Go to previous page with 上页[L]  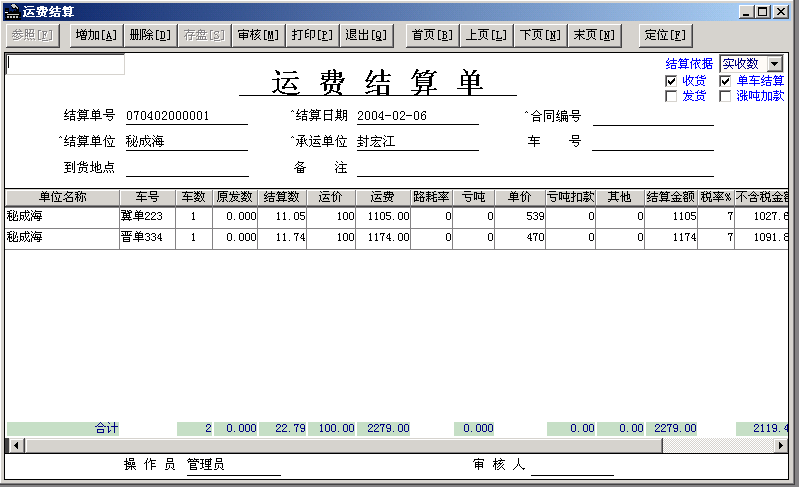(x=487, y=35)
